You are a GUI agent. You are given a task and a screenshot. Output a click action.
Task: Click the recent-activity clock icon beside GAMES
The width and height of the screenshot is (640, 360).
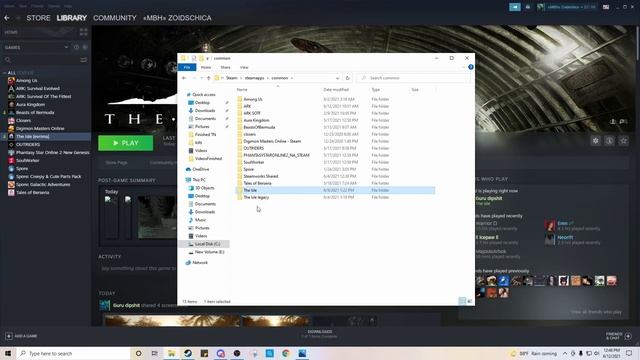[76, 47]
